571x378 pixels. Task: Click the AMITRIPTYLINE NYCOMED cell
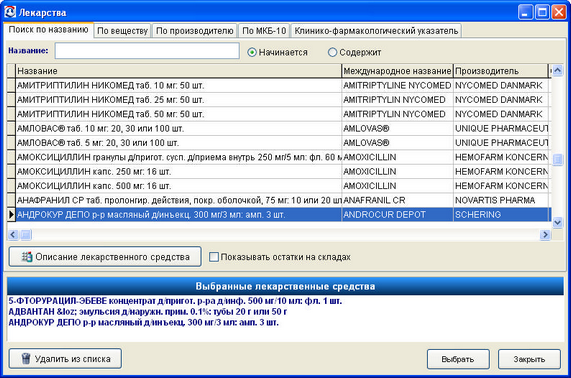pyautogui.click(x=397, y=86)
